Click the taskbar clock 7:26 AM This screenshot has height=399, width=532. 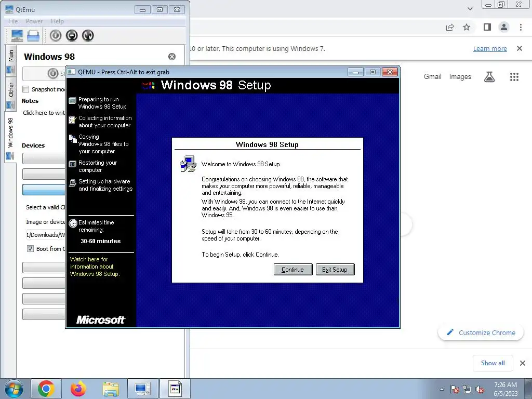click(x=506, y=385)
